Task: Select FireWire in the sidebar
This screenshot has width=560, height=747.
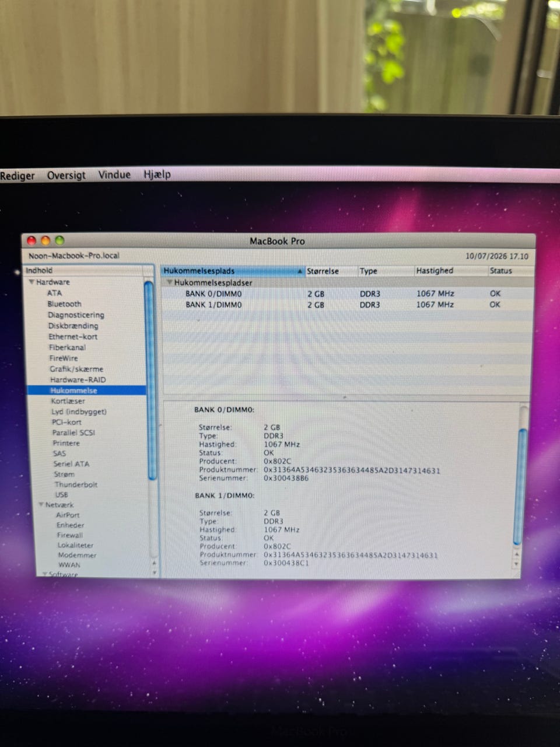Action: click(x=64, y=358)
